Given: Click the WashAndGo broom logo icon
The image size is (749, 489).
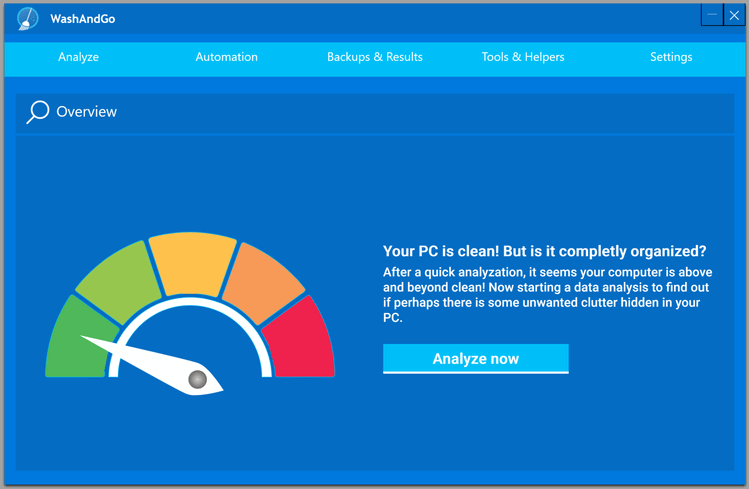Looking at the screenshot, I should (27, 19).
